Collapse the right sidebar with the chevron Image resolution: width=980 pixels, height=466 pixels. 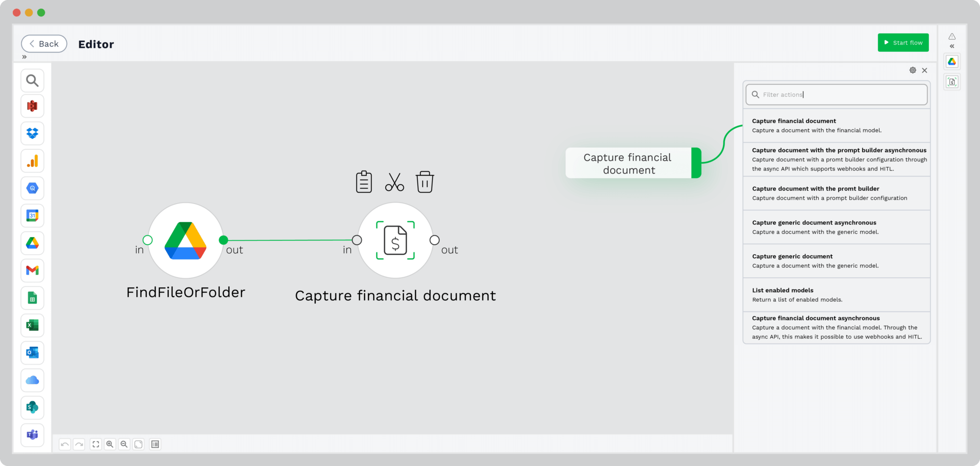click(x=952, y=46)
